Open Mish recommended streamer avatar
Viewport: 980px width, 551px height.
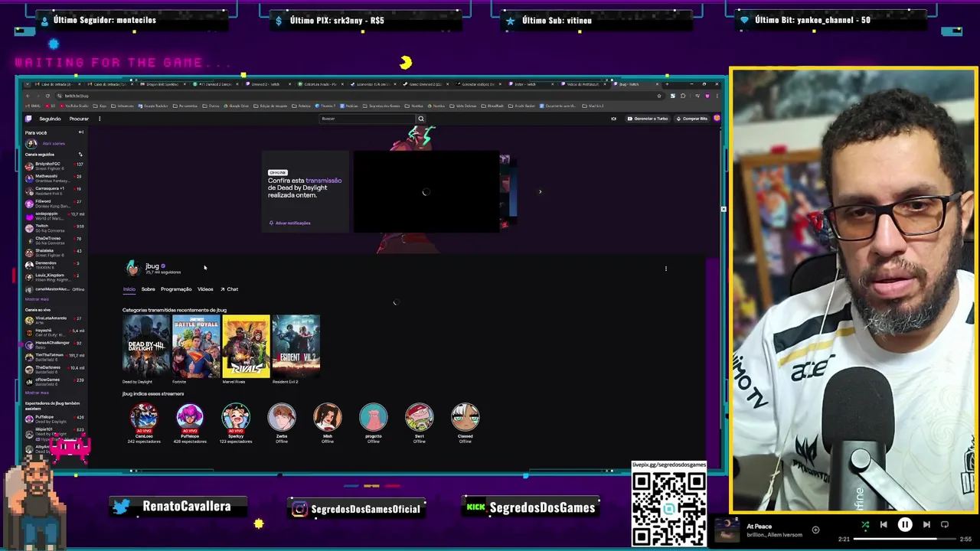pos(328,418)
